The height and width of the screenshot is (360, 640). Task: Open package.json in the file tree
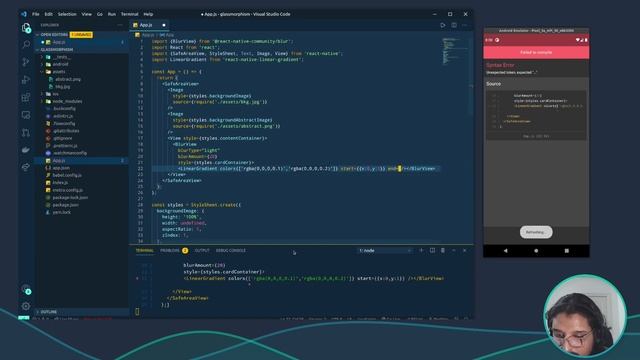[65, 205]
